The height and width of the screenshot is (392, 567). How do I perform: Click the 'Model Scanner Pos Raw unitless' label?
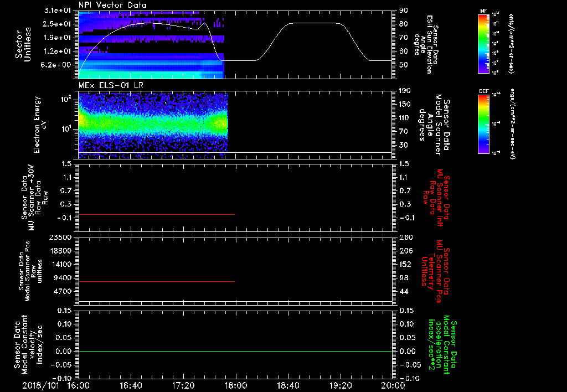pyautogui.click(x=30, y=271)
